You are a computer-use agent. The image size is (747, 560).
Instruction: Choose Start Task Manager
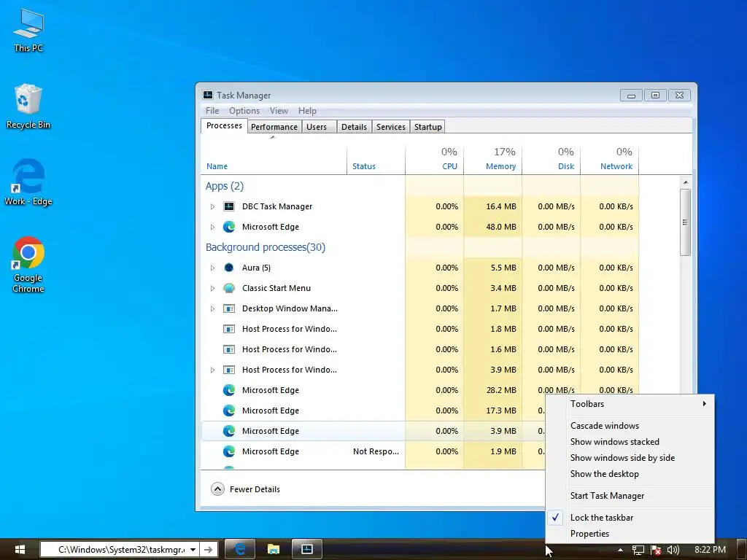[630, 496]
